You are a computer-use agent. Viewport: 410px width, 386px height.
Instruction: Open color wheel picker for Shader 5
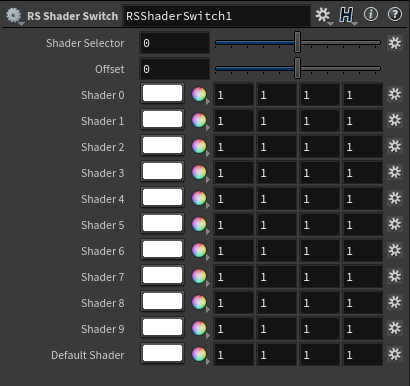199,225
